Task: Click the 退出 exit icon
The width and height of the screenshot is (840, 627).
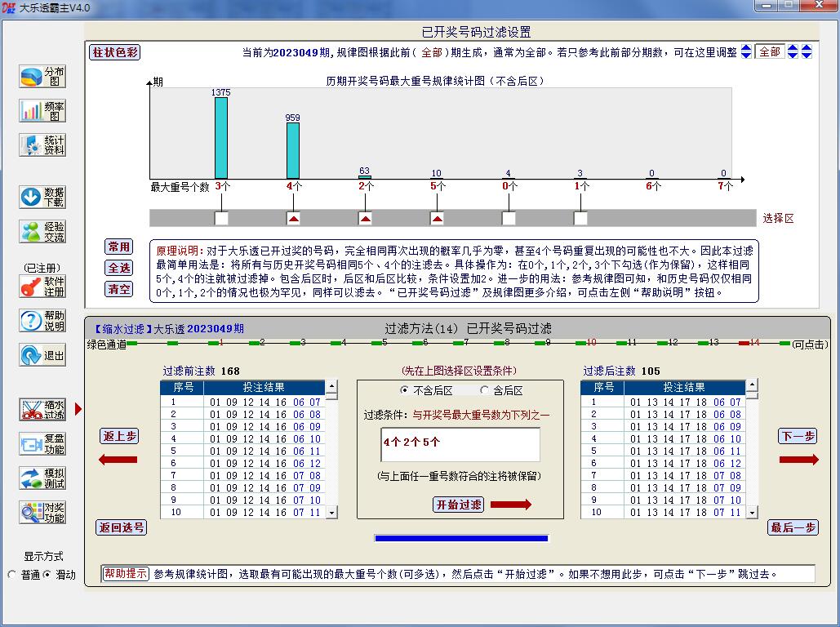Action: point(42,355)
